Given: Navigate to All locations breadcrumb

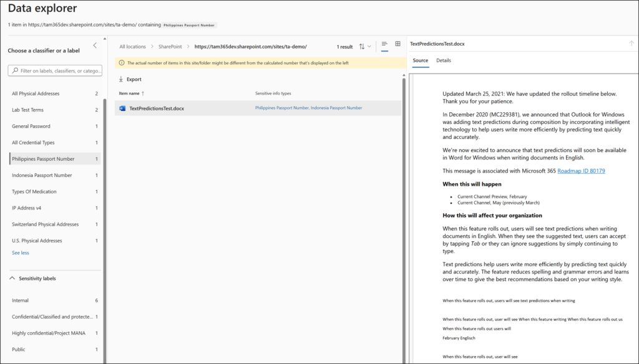Looking at the screenshot, I should click(x=132, y=47).
